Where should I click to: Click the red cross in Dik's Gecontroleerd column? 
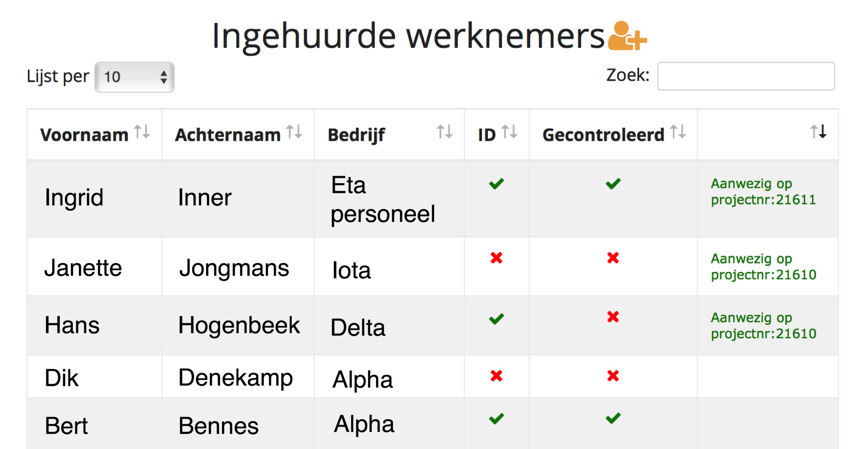(x=613, y=377)
